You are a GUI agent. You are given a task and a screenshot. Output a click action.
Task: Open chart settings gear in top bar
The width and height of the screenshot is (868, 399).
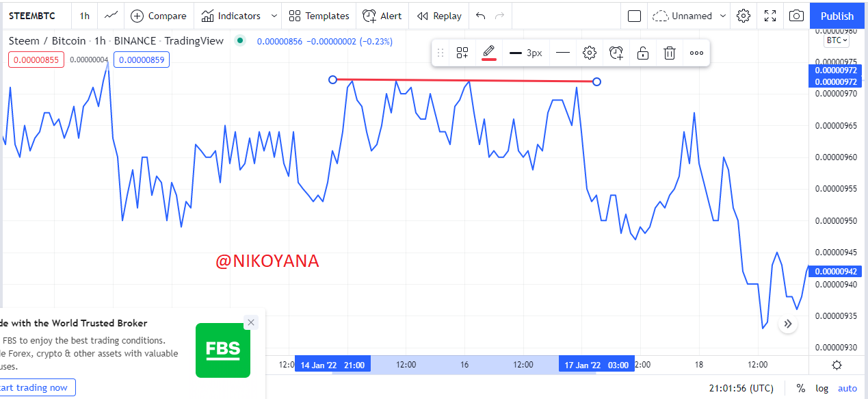744,16
